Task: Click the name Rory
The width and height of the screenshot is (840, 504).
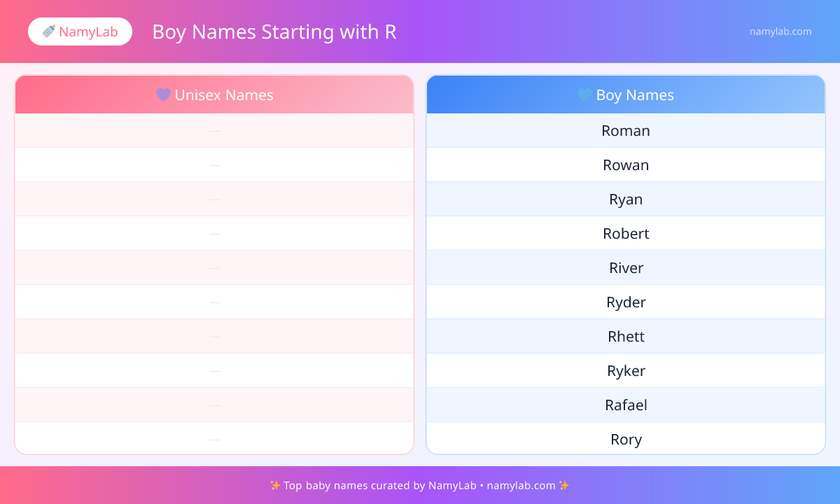Action: (626, 440)
